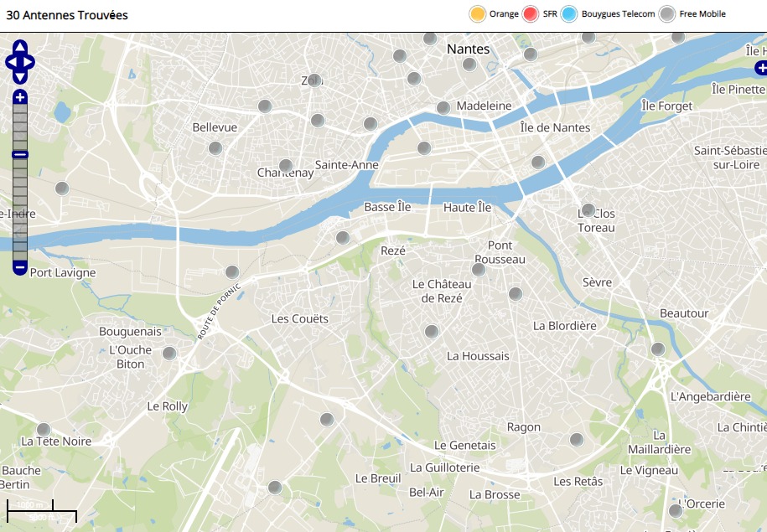Click the zoom slider handle
The image size is (767, 532).
pyautogui.click(x=20, y=154)
